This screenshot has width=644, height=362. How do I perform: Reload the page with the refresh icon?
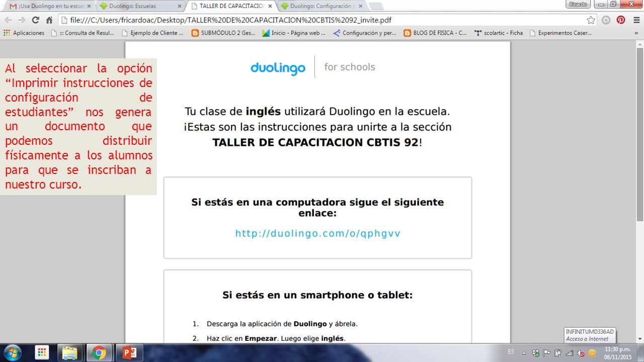tap(35, 20)
